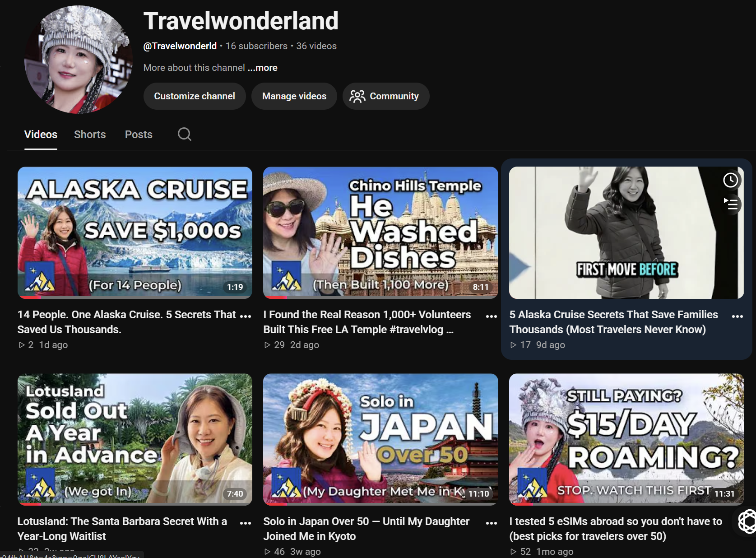Open title I tested 5 eSIMs abroad

tap(616, 529)
